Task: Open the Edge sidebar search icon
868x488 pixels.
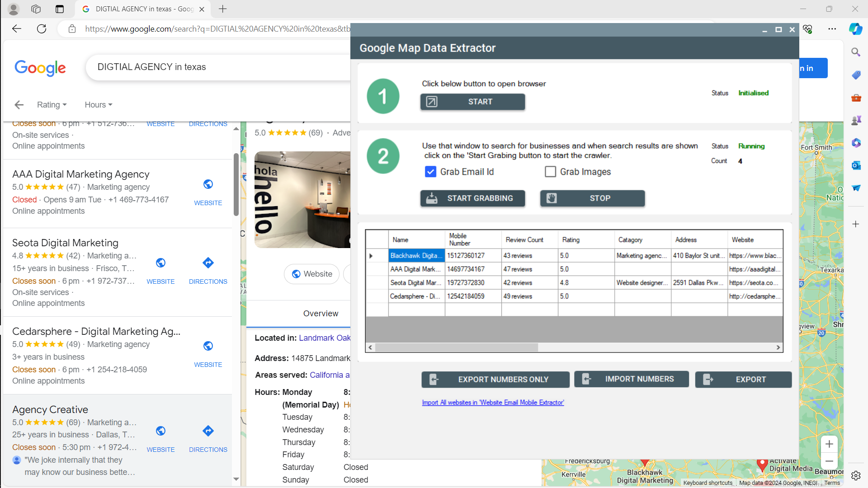Action: [856, 52]
